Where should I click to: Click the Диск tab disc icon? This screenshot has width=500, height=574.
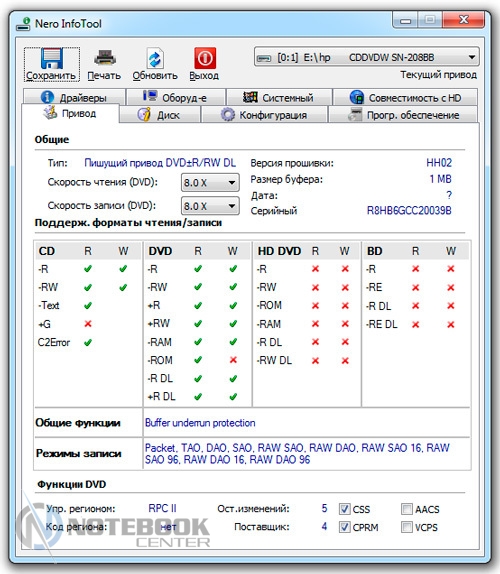pyautogui.click(x=144, y=114)
